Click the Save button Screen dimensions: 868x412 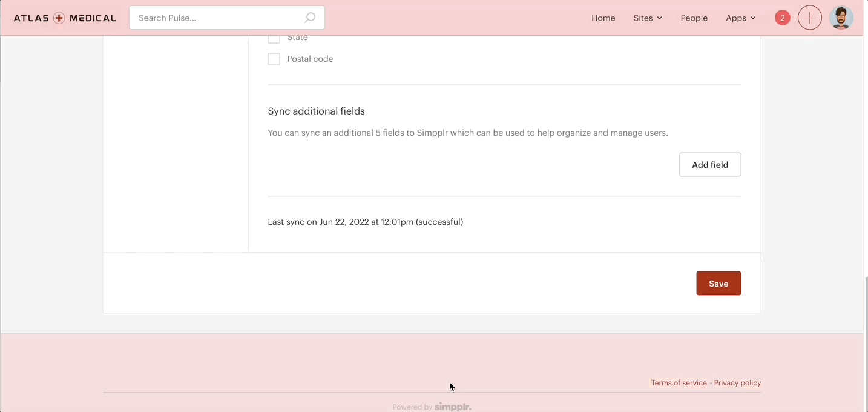(718, 284)
